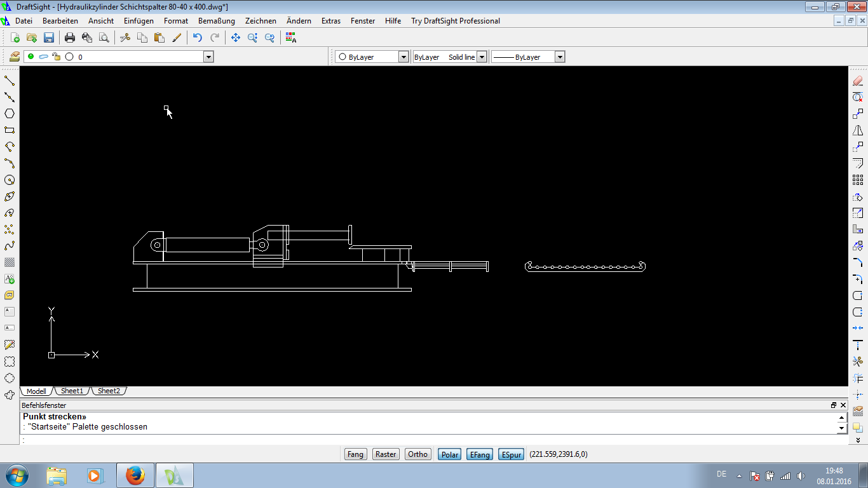Turn on Fang snap button
This screenshot has width=868, height=488.
pos(355,454)
